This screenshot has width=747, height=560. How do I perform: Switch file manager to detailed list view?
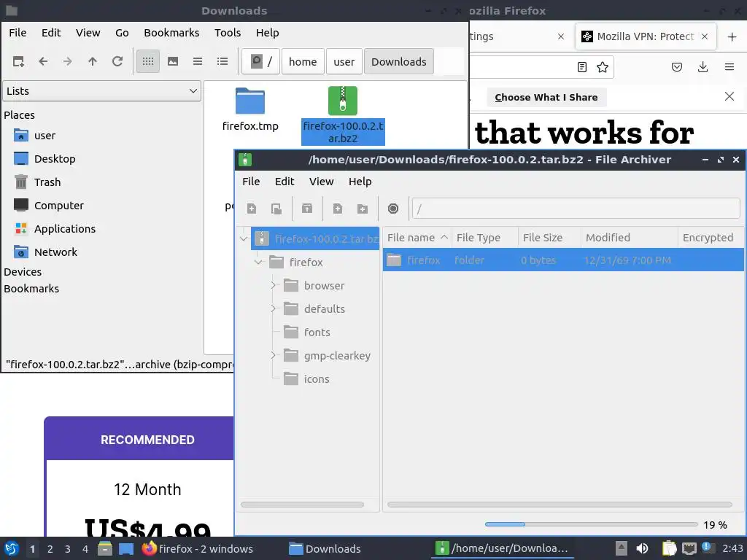pyautogui.click(x=222, y=61)
